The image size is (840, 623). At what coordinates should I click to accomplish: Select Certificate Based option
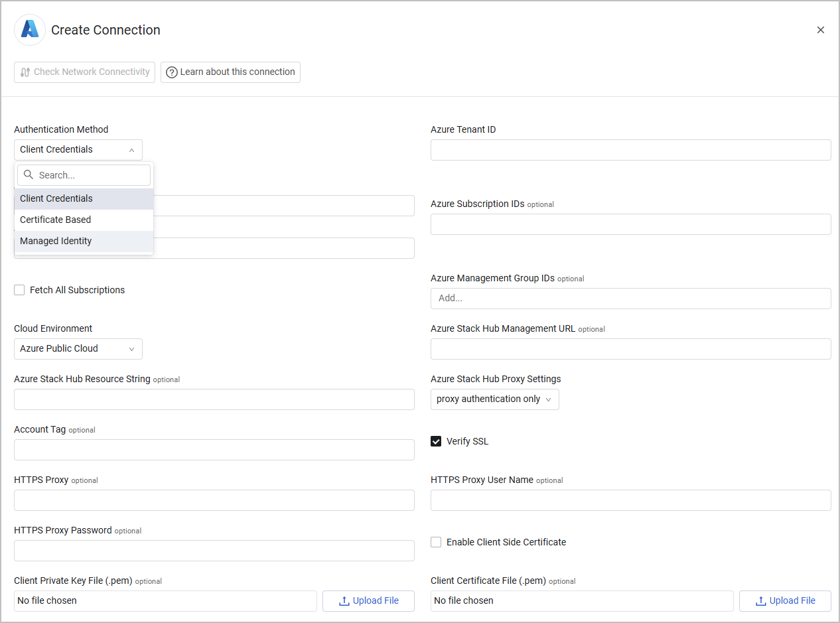click(x=84, y=220)
